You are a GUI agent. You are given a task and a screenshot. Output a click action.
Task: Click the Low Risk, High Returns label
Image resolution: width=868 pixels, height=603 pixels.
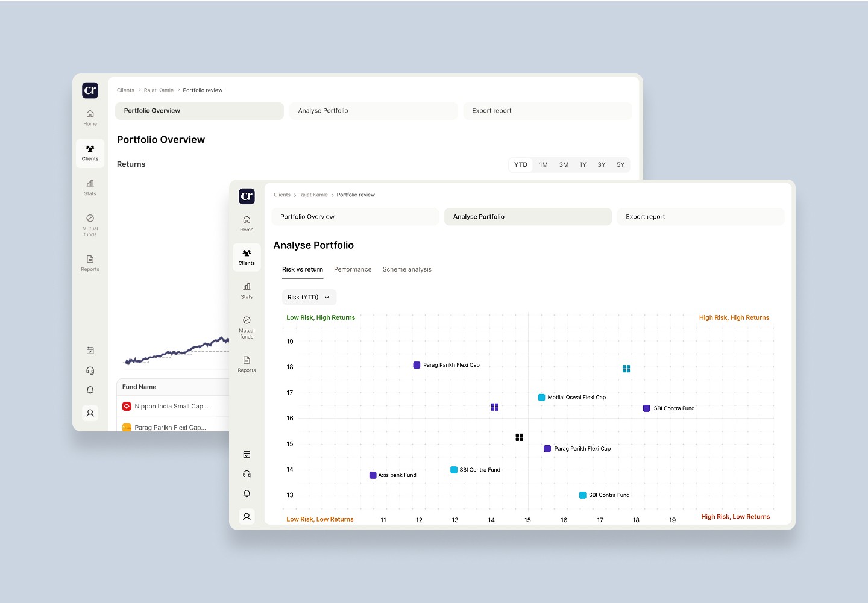[x=321, y=317]
